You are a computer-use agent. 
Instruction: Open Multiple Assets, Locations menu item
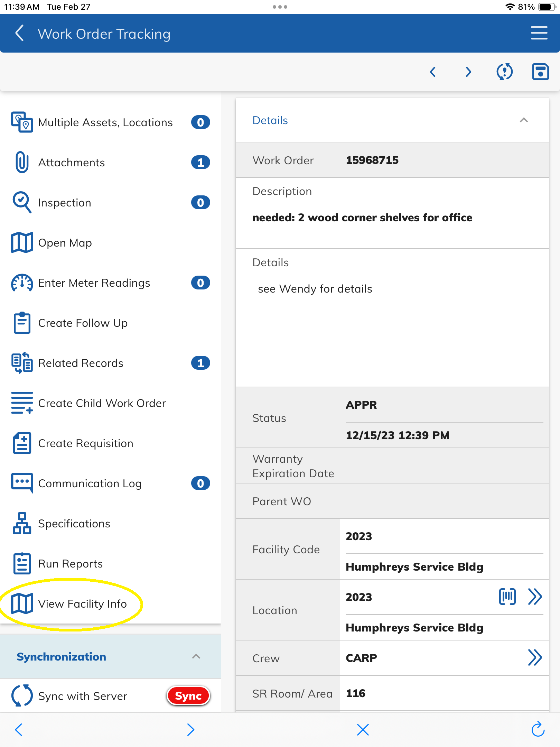111,122
